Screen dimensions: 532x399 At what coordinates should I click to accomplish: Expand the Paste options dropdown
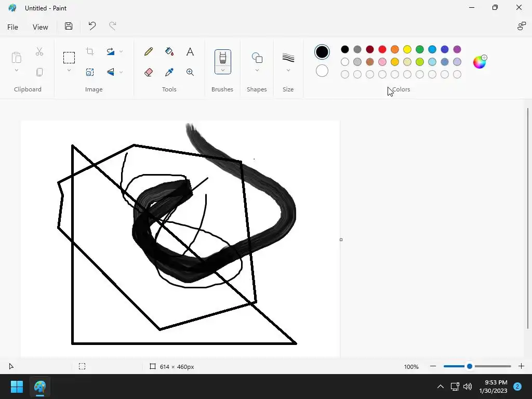point(16,70)
